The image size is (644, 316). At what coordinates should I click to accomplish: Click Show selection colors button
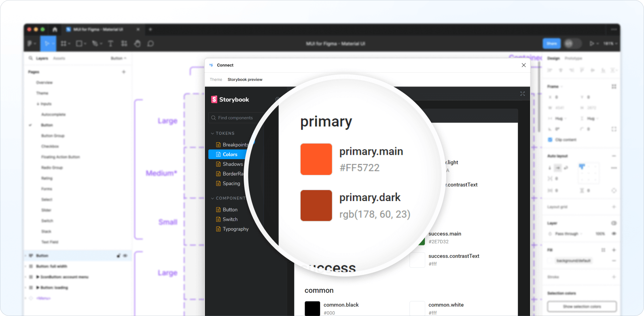(x=582, y=307)
